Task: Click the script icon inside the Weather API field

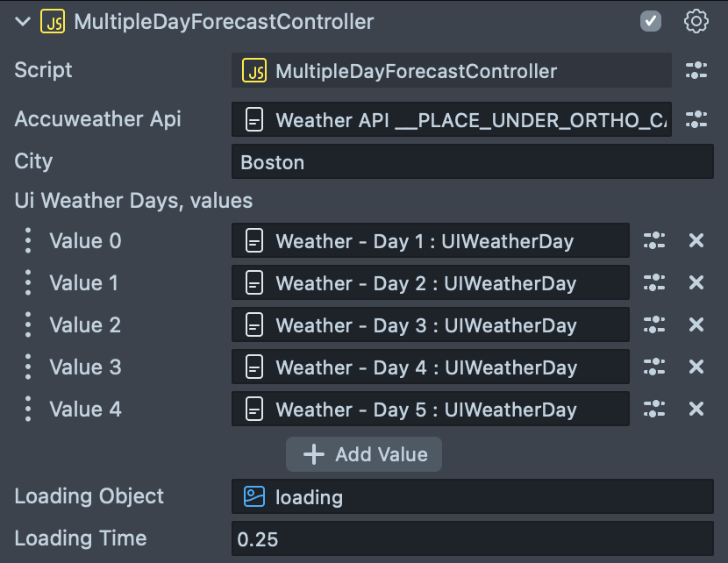Action: (x=256, y=120)
